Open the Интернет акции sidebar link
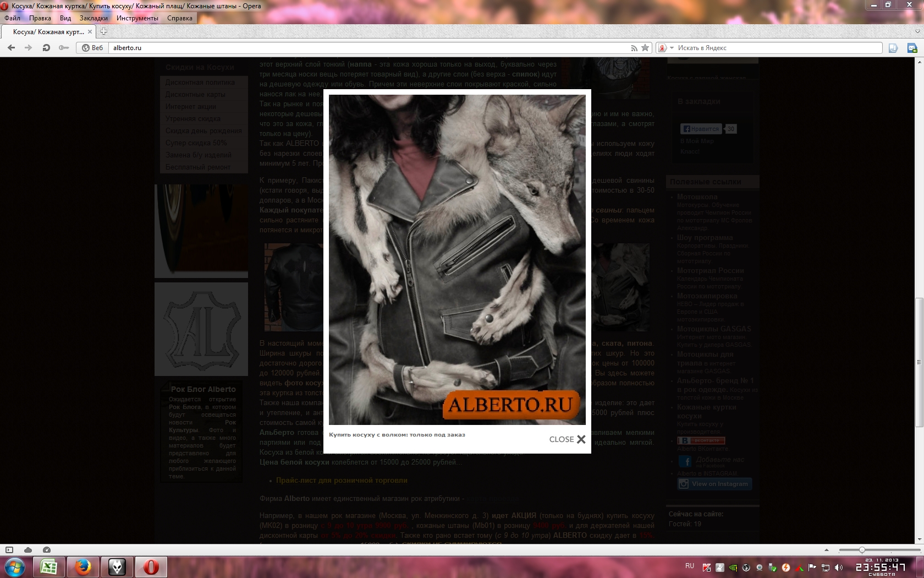 (191, 107)
